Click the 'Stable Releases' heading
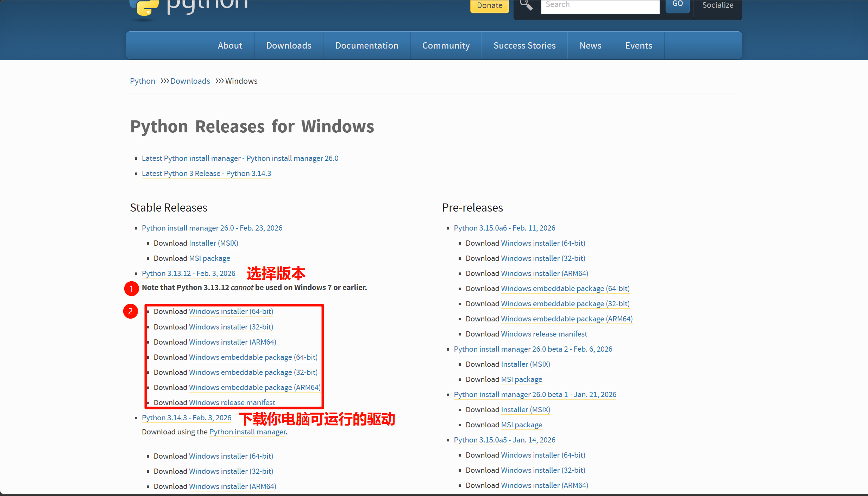 coord(169,208)
